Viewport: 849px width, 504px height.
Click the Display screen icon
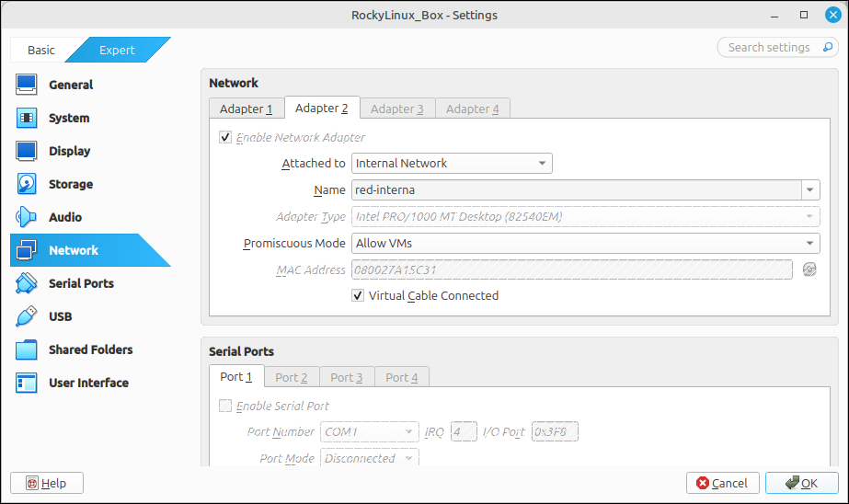[x=26, y=151]
